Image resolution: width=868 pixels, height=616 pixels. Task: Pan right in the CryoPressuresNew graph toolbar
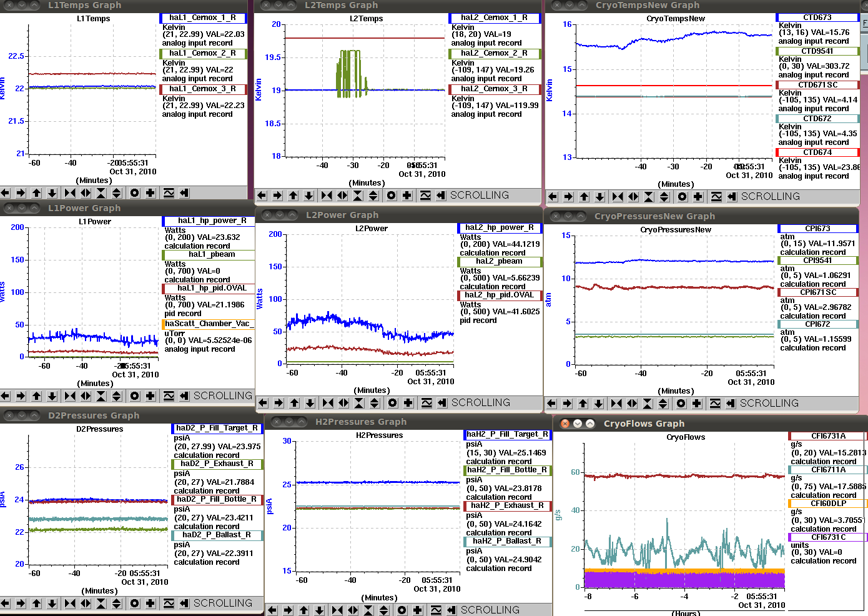[567, 404]
